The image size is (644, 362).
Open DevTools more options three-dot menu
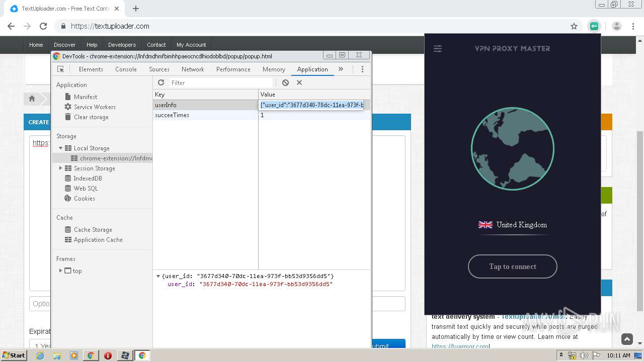point(362,69)
